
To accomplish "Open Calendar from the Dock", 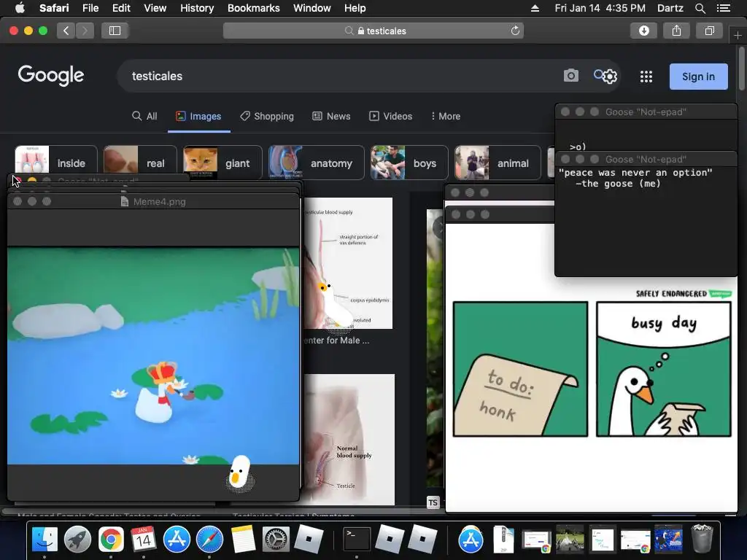I will [144, 540].
